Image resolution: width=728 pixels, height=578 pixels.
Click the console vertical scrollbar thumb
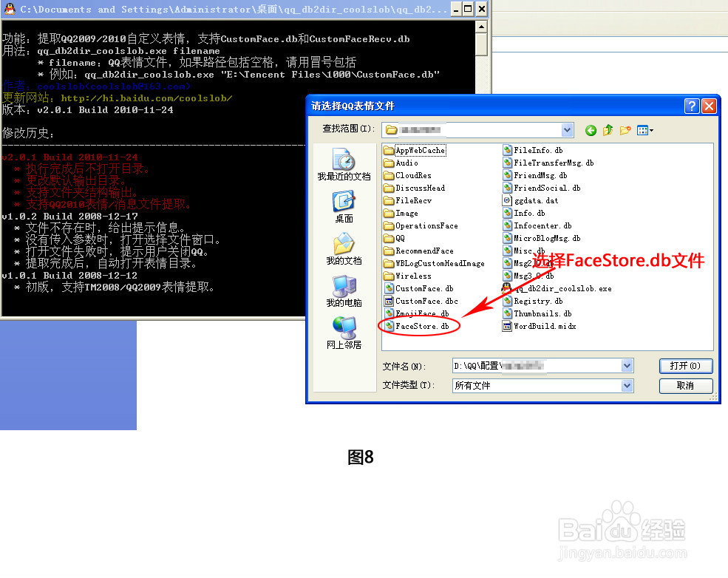(x=481, y=45)
